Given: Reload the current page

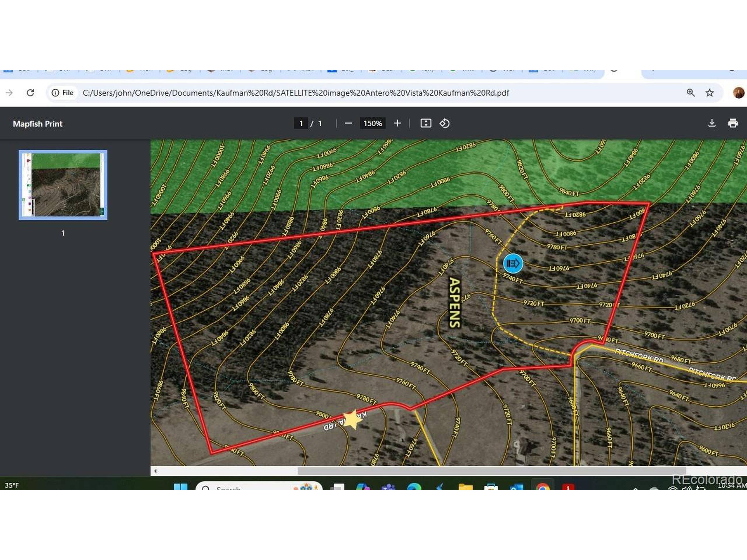Looking at the screenshot, I should [x=30, y=93].
